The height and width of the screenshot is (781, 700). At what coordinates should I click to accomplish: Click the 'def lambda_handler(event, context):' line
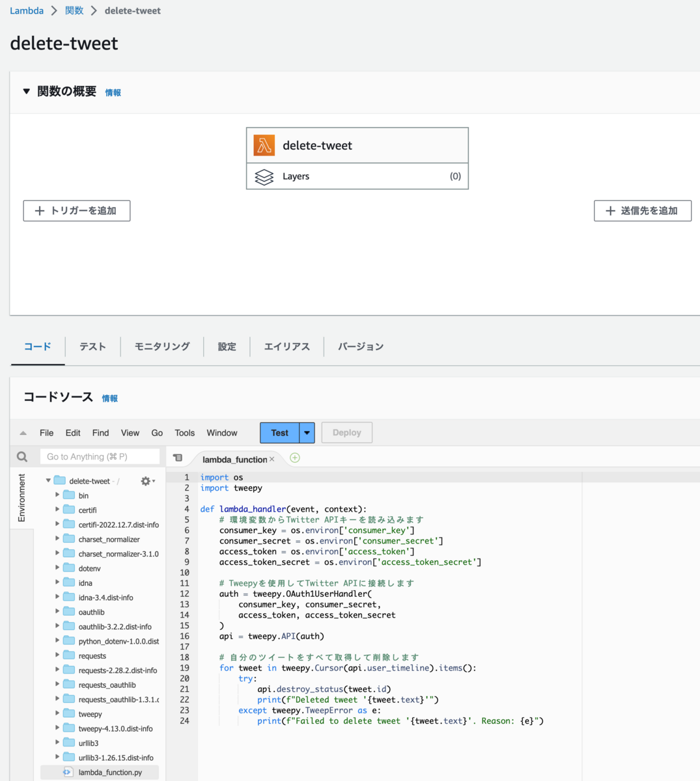283,510
